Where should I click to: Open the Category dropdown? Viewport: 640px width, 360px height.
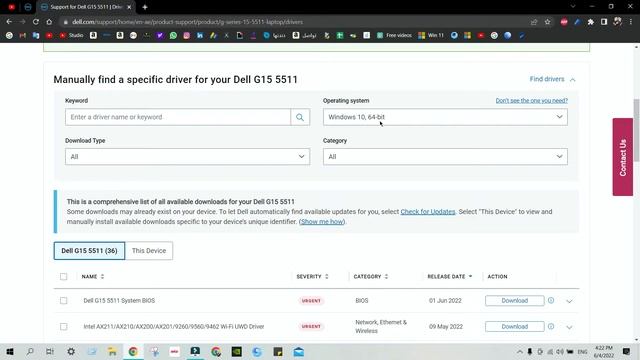[445, 157]
